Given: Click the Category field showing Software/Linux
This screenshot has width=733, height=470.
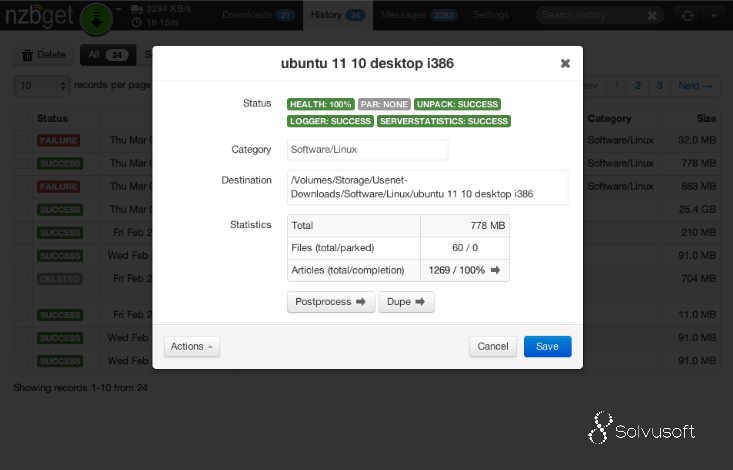Looking at the screenshot, I should (x=367, y=150).
